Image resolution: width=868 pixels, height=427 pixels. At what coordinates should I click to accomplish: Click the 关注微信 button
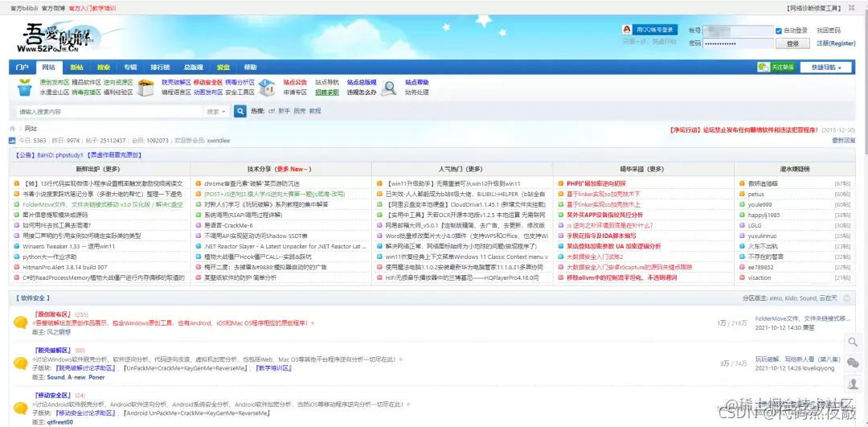pyautogui.click(x=777, y=67)
